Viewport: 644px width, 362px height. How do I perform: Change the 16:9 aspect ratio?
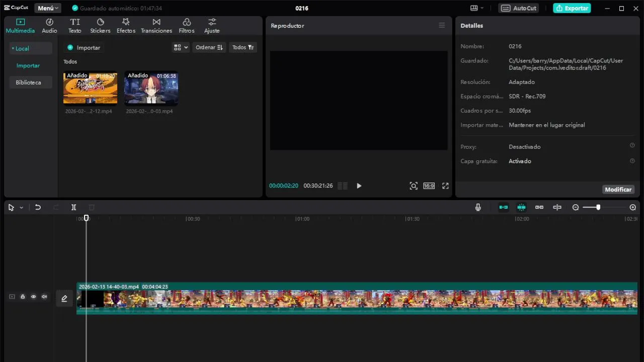coord(429,186)
